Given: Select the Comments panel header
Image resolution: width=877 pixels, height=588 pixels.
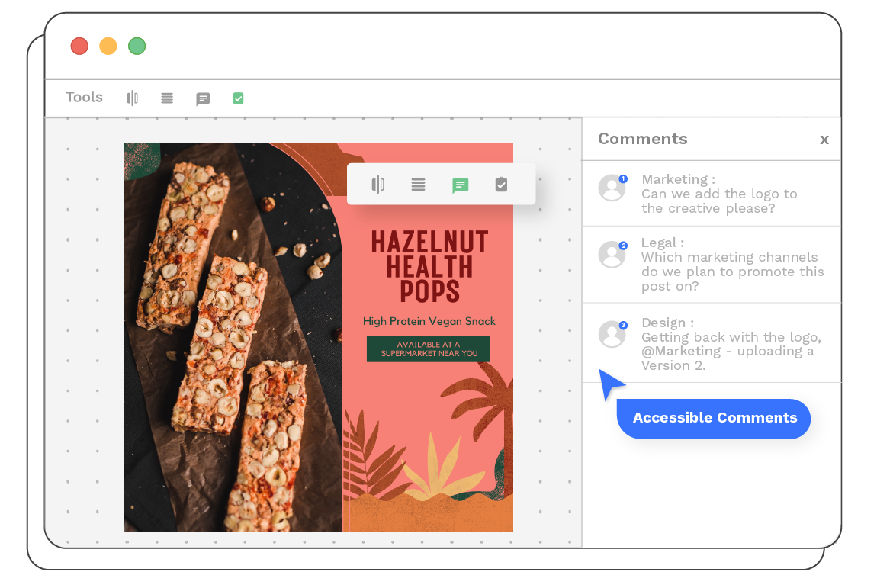Looking at the screenshot, I should 643,139.
